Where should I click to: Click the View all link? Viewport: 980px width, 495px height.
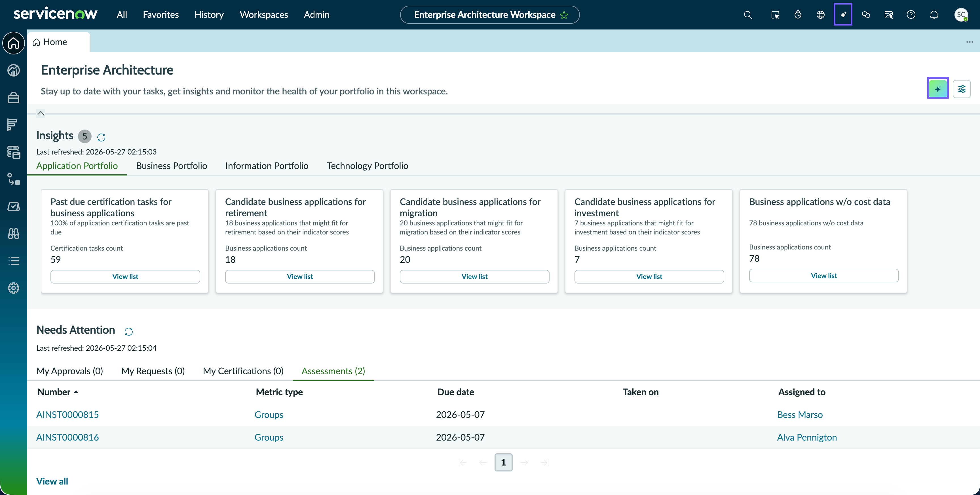pos(52,481)
